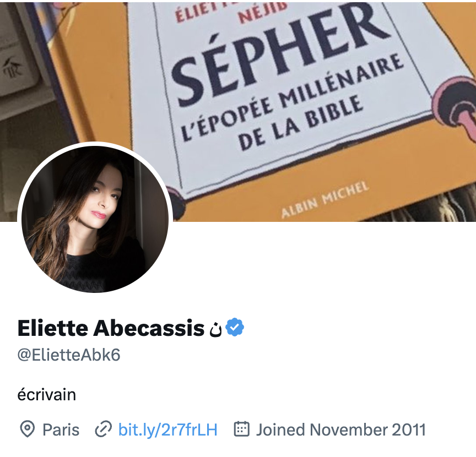
Task: Open the bit.ly/2r7frLH link
Action: (168, 429)
